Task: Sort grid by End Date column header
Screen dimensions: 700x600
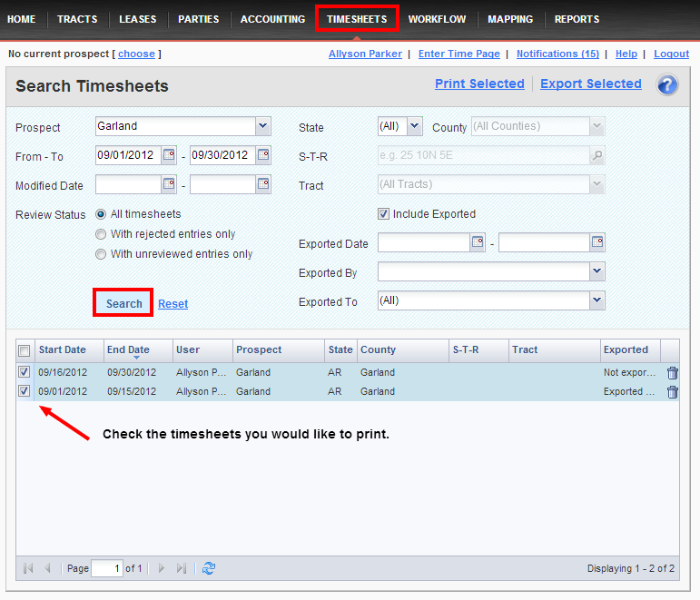Action: point(128,349)
